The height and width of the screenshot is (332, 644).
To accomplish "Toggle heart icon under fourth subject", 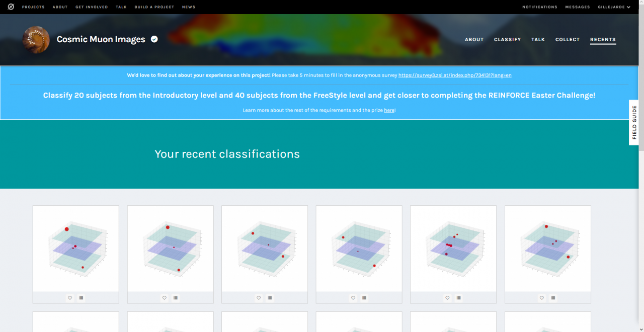I will click(353, 298).
